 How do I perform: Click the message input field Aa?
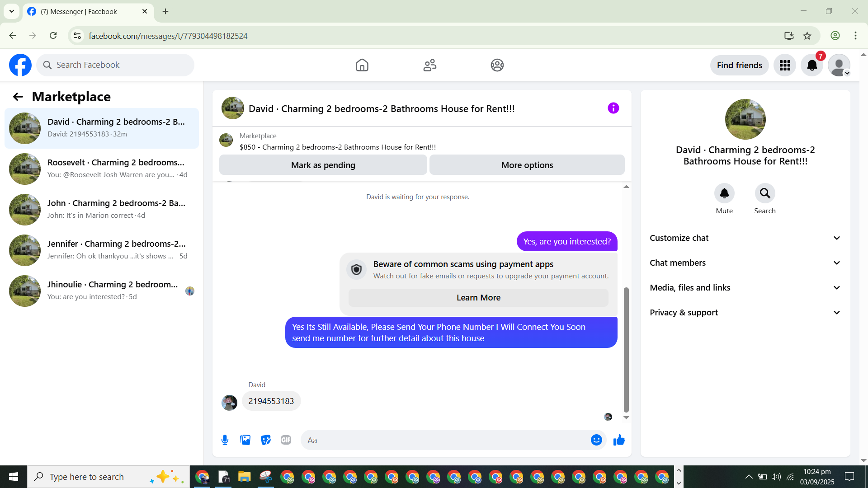[x=445, y=440]
